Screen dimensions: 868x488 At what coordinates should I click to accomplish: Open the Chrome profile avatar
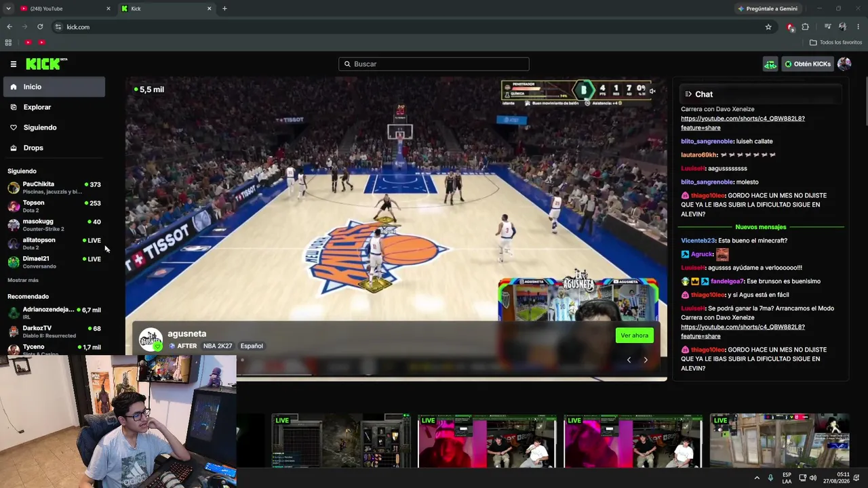click(x=843, y=27)
